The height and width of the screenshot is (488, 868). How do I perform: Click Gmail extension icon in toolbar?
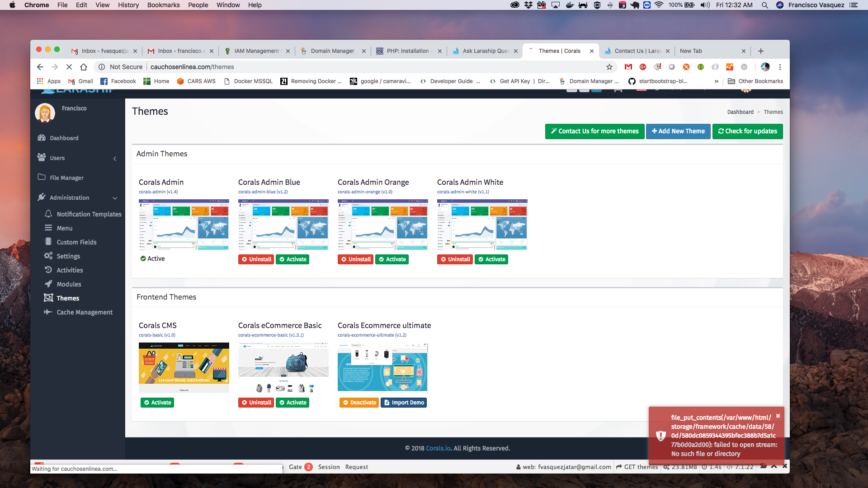(628, 67)
